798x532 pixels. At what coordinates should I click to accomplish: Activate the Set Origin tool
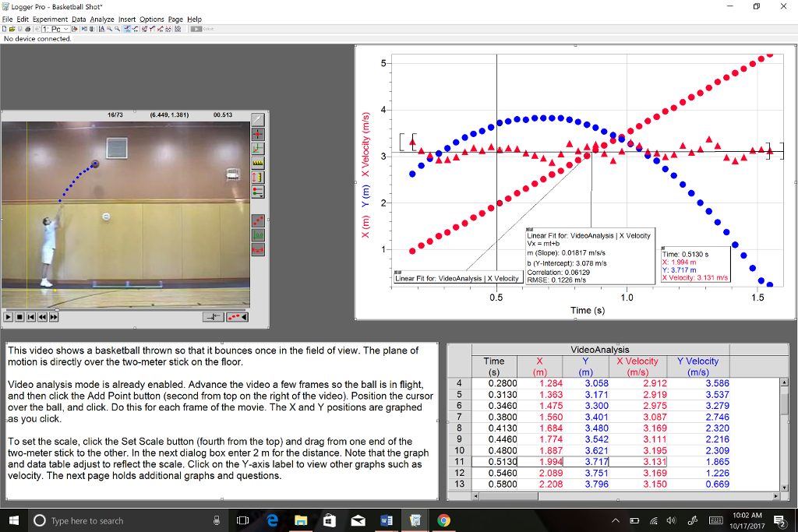tap(257, 150)
